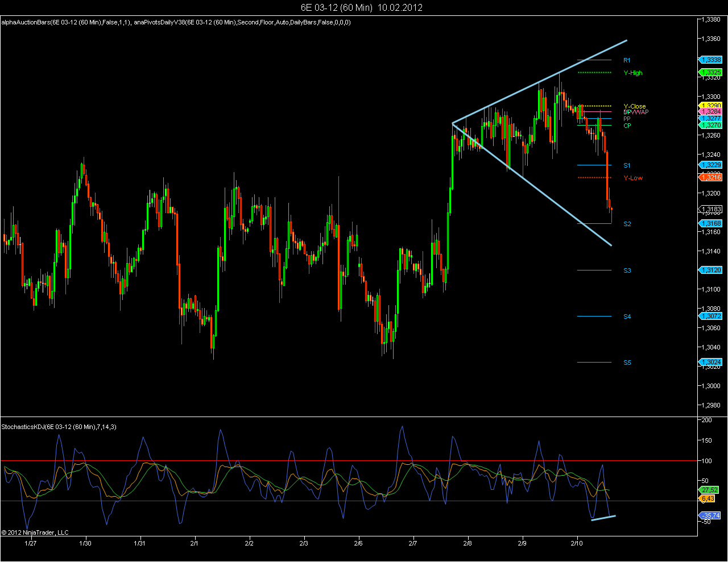The height and width of the screenshot is (562, 728).
Task: Click the 1,3140 price axis value
Action: [x=712, y=251]
